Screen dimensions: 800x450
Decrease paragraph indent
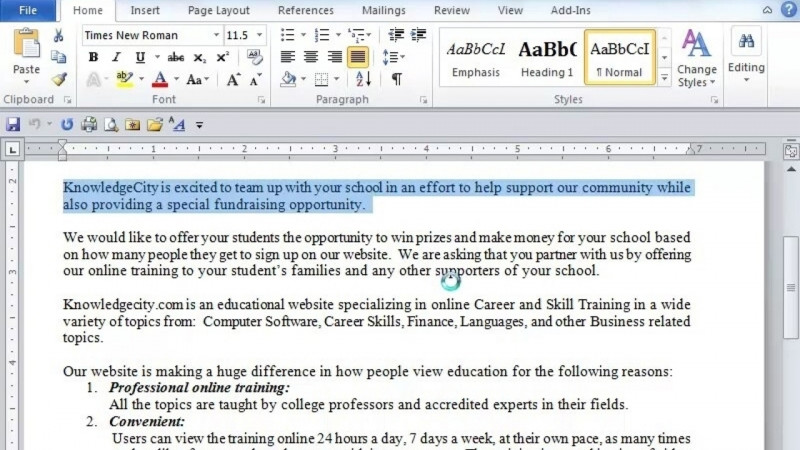coord(396,35)
